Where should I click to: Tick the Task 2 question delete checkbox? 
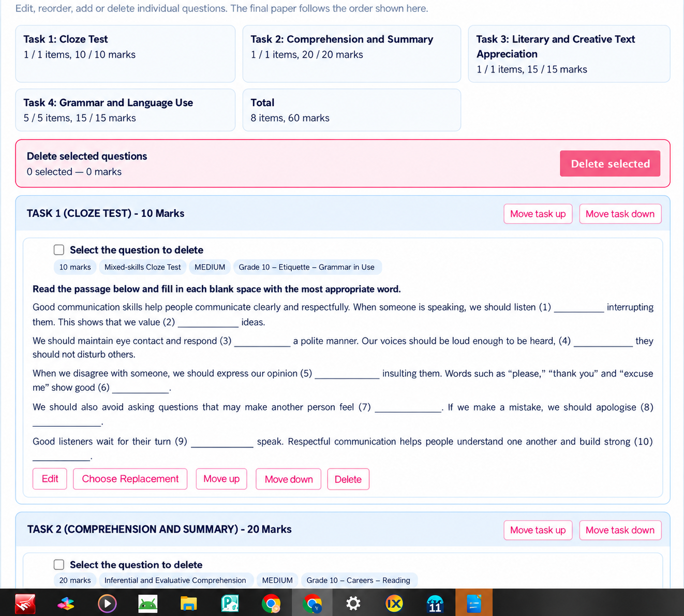pyautogui.click(x=59, y=565)
